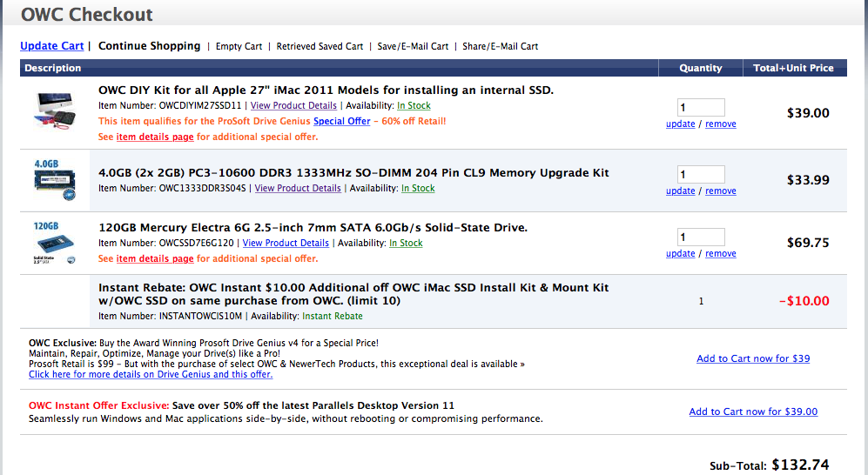Open item details page for DIY Kit
Image resolution: width=868 pixels, height=475 pixels.
click(154, 137)
